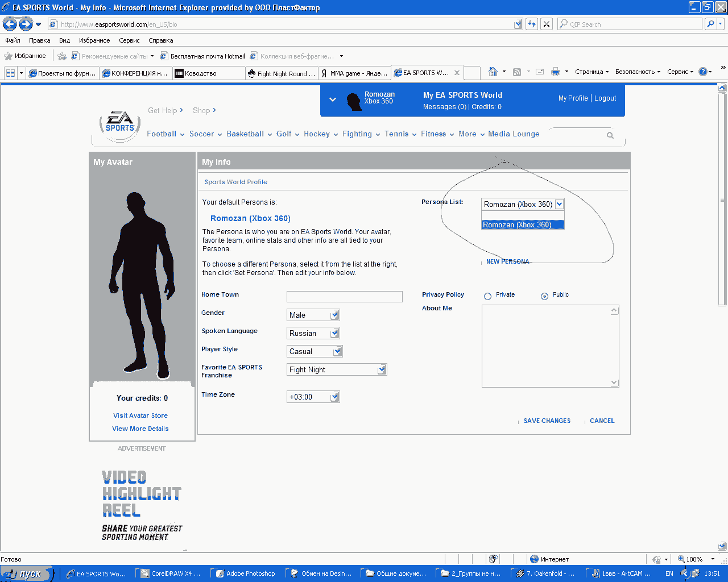Open the Persona List dropdown
This screenshot has height=582, width=728.
click(560, 204)
